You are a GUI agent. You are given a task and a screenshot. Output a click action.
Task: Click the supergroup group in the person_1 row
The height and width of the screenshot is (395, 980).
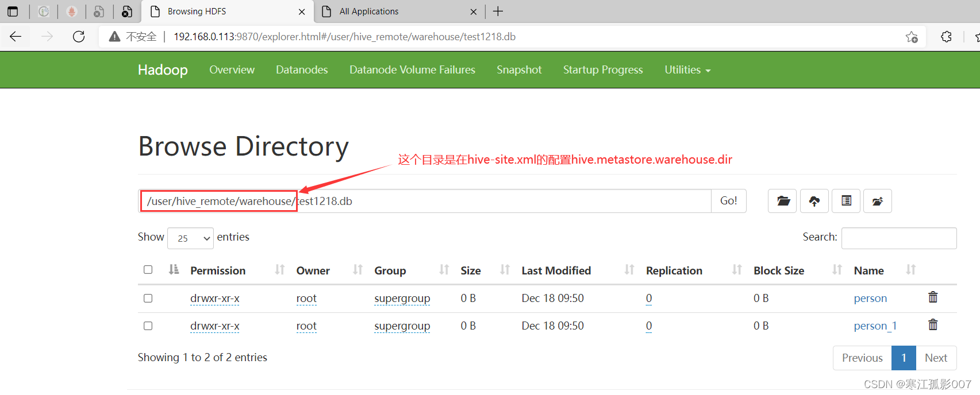[x=402, y=326]
